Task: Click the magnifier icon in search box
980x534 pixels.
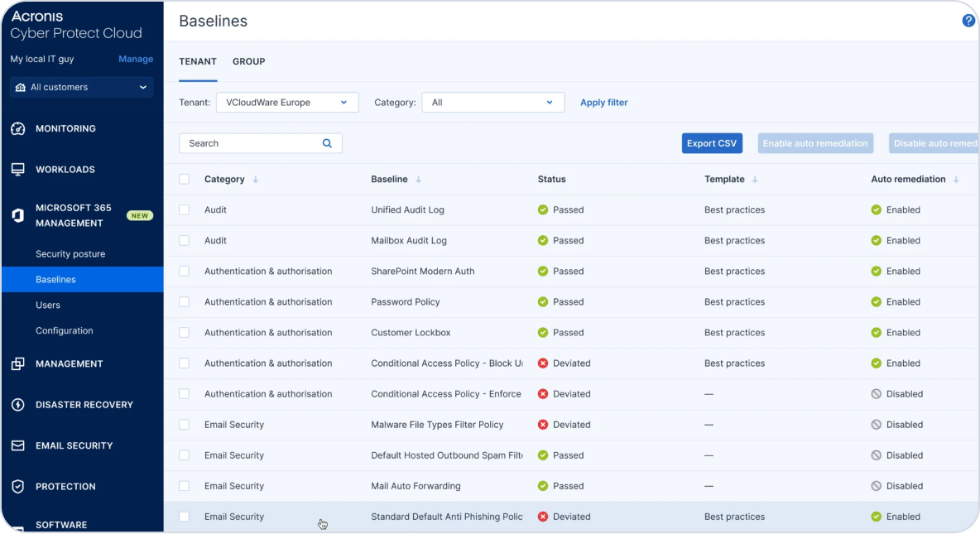Action: coord(327,143)
